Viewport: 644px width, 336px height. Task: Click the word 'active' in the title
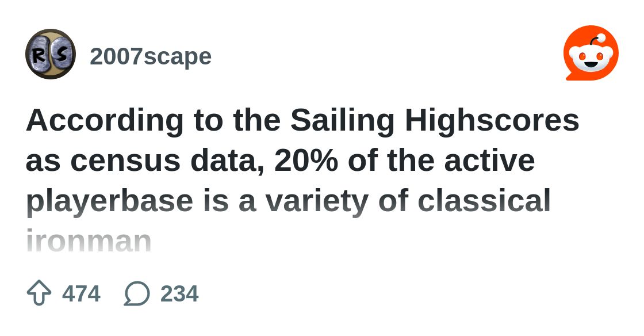[x=489, y=161]
